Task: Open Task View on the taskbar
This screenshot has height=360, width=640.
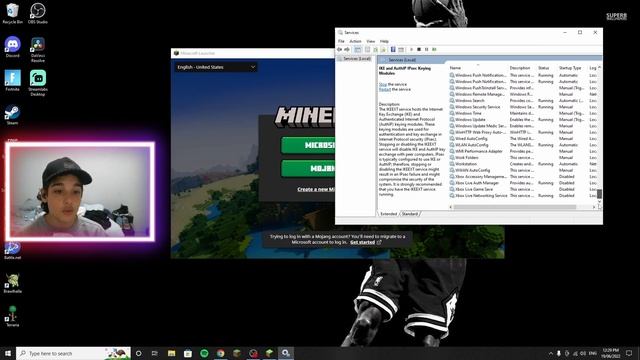Action: (155, 353)
